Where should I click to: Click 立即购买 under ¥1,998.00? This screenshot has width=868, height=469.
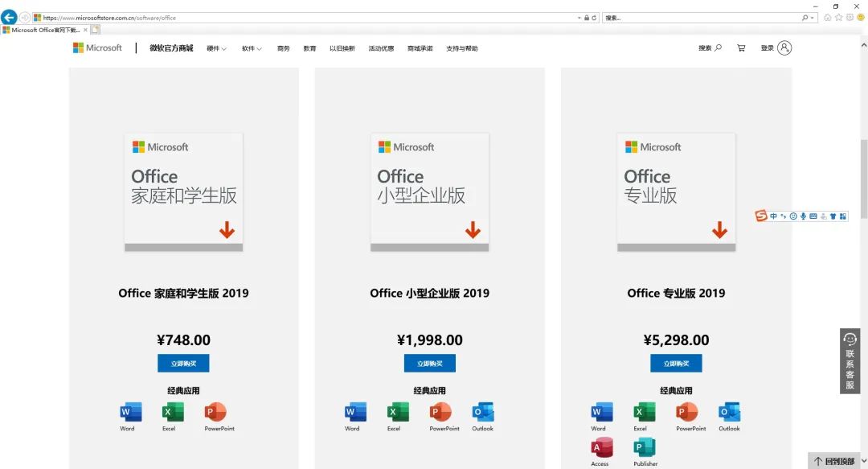click(x=429, y=363)
